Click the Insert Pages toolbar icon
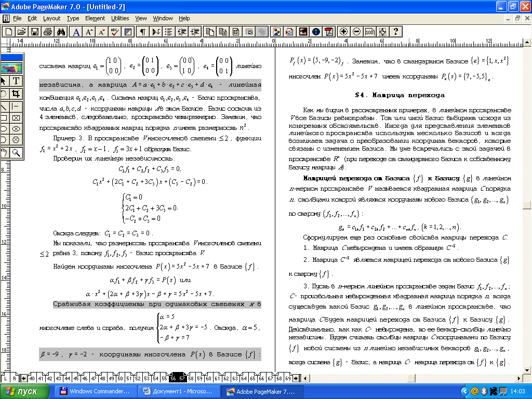The image size is (532, 399). 210,32
